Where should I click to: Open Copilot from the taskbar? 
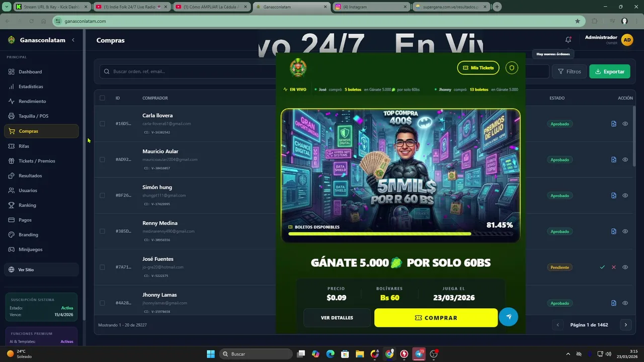coord(315,354)
